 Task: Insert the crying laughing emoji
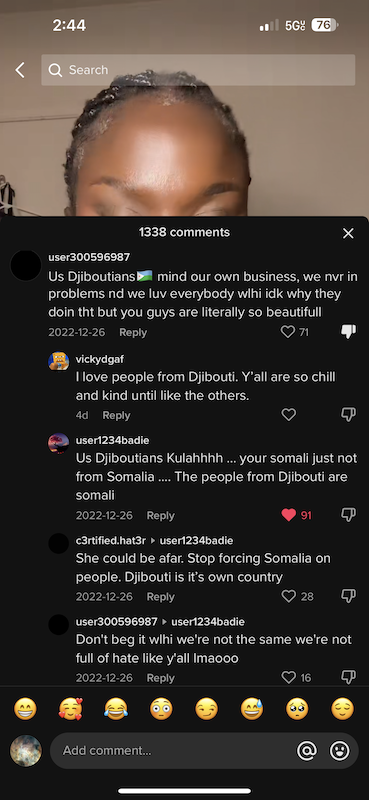pyautogui.click(x=116, y=709)
